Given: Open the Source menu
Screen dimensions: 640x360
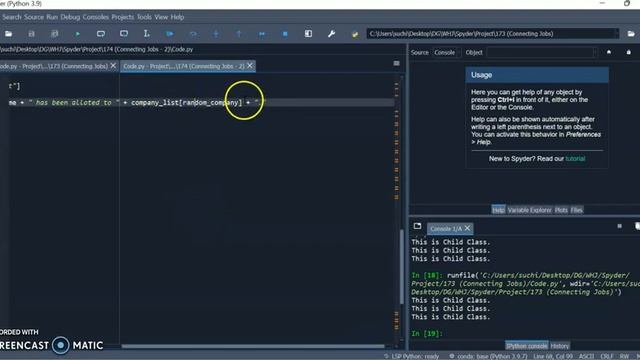Looking at the screenshot, I should pyautogui.click(x=33, y=17).
